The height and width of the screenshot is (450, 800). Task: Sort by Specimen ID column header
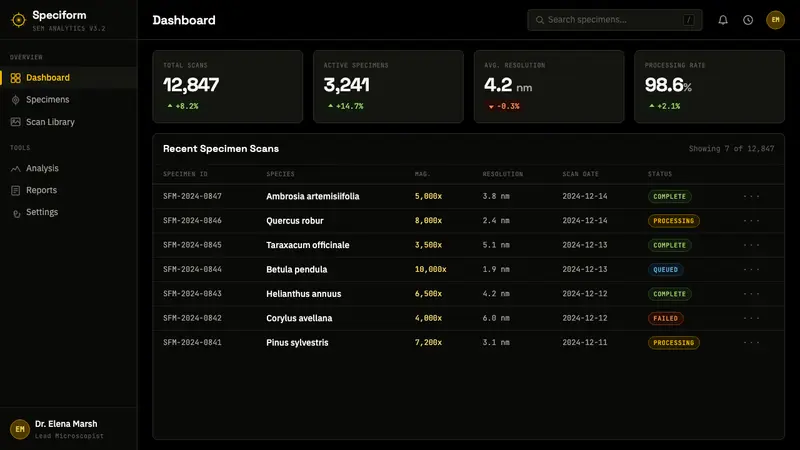[x=185, y=174]
